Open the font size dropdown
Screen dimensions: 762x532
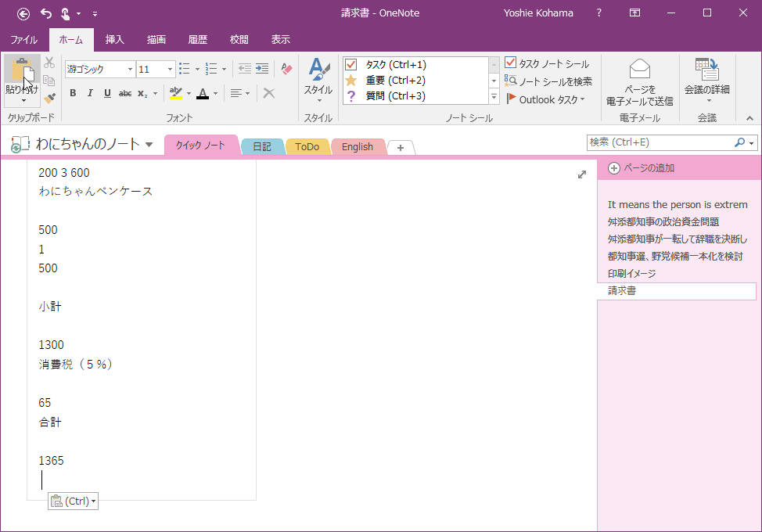[x=170, y=70]
